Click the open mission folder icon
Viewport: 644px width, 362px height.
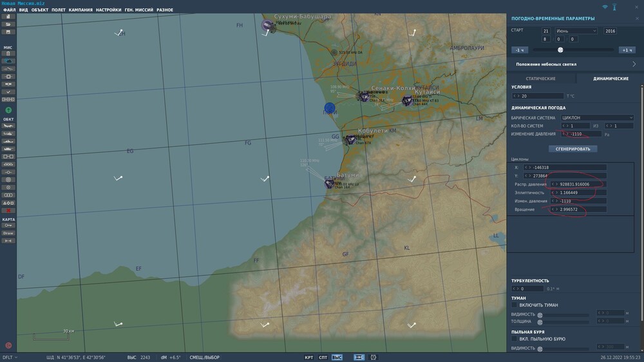coord(8,24)
